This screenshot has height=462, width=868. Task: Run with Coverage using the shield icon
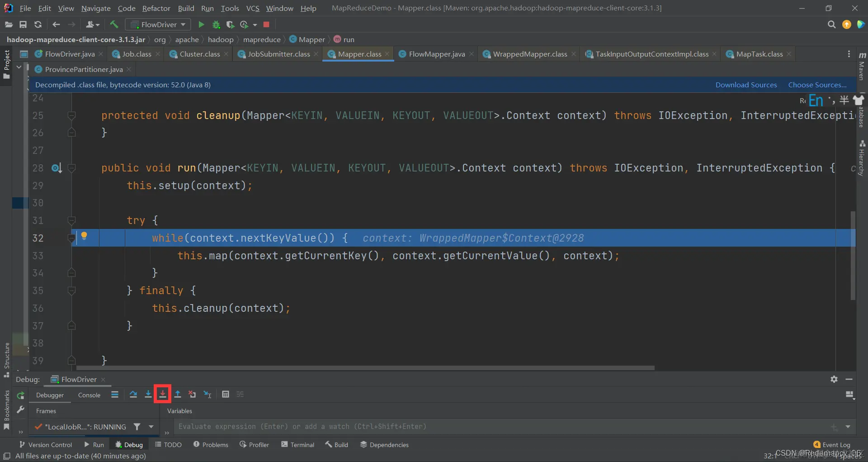230,24
